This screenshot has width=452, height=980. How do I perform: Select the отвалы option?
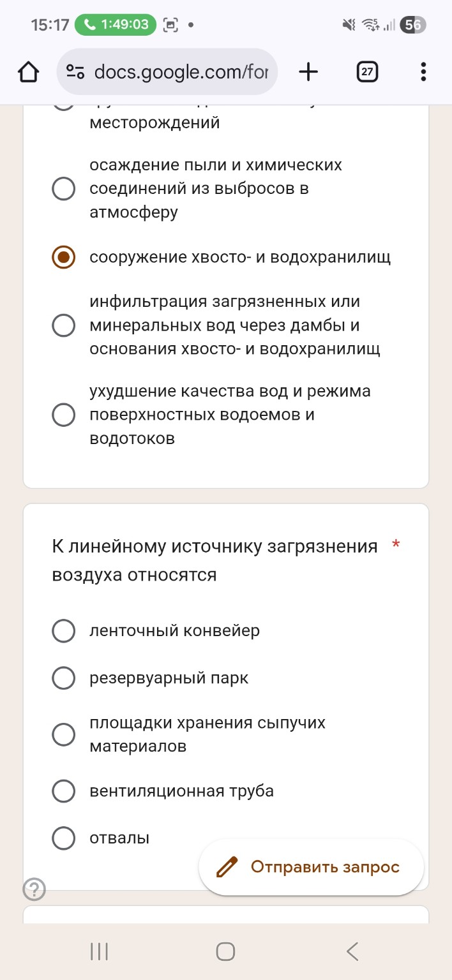tap(63, 838)
